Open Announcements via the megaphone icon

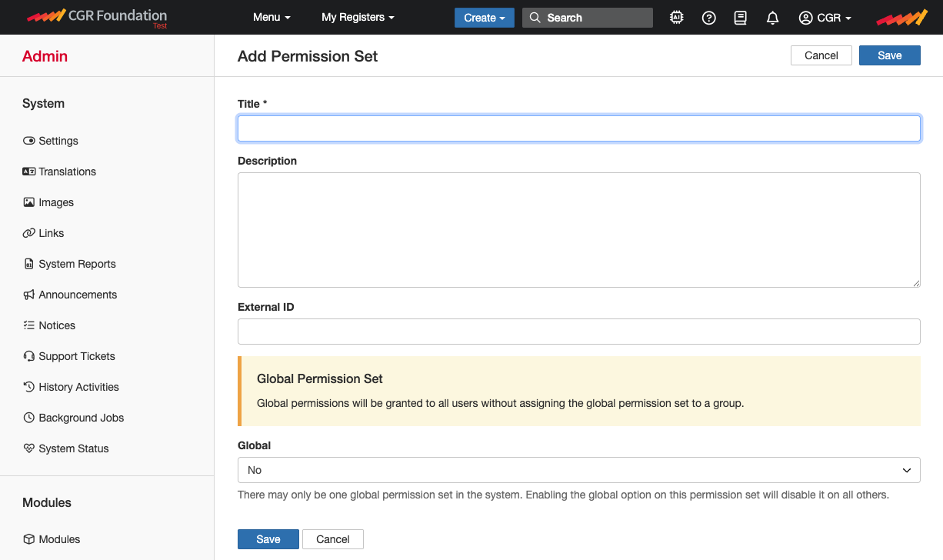pyautogui.click(x=77, y=295)
